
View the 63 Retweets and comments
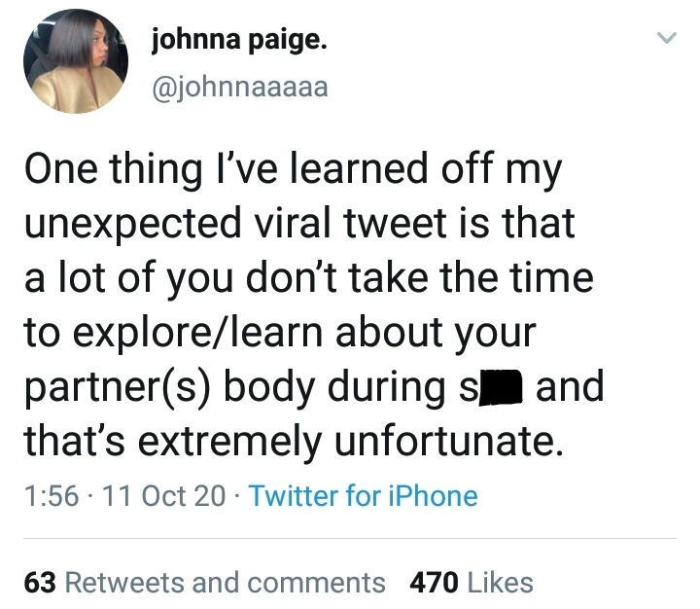click(x=204, y=582)
